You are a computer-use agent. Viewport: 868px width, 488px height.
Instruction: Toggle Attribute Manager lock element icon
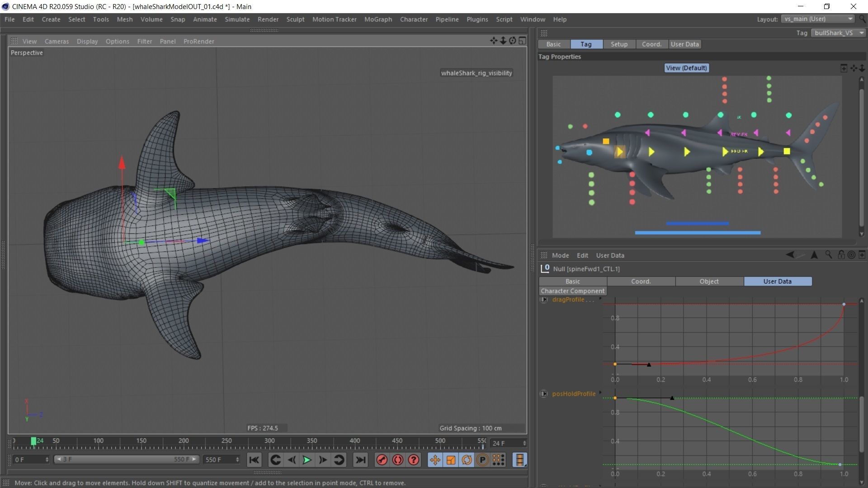pos(841,255)
